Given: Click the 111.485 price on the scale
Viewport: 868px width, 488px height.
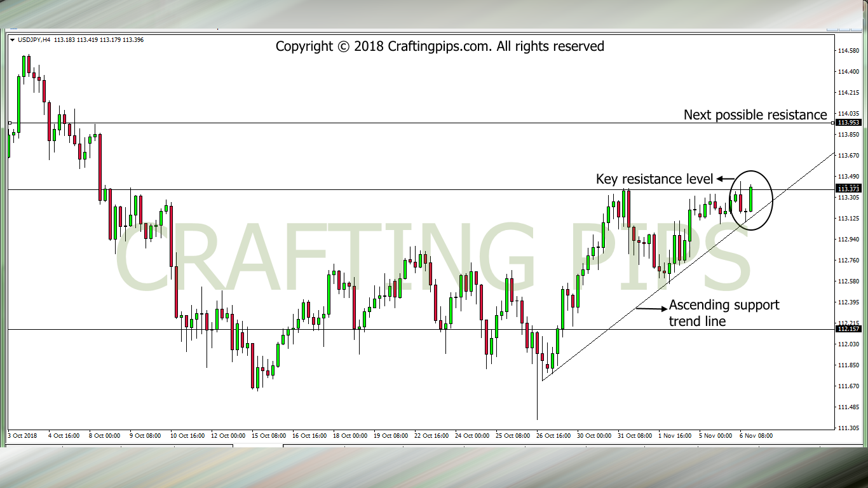Looking at the screenshot, I should 849,407.
